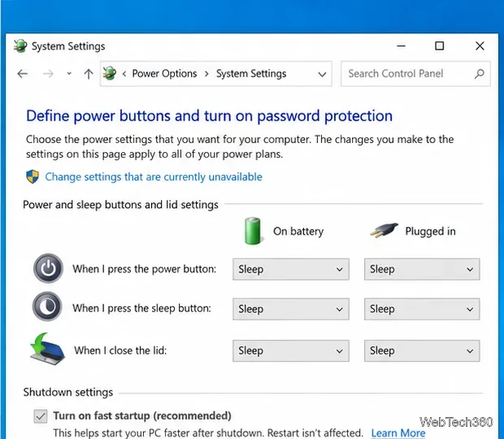The image size is (504, 439).
Task: Click the chevron left of Power Options breadcrumb
Action: [x=124, y=74]
